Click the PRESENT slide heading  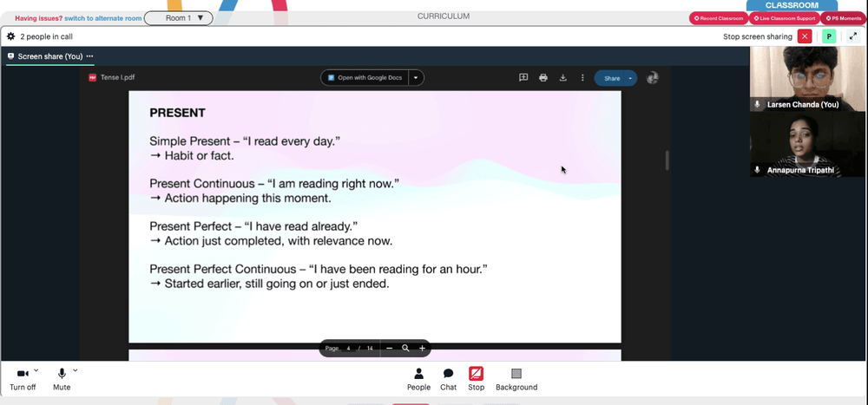click(x=177, y=113)
